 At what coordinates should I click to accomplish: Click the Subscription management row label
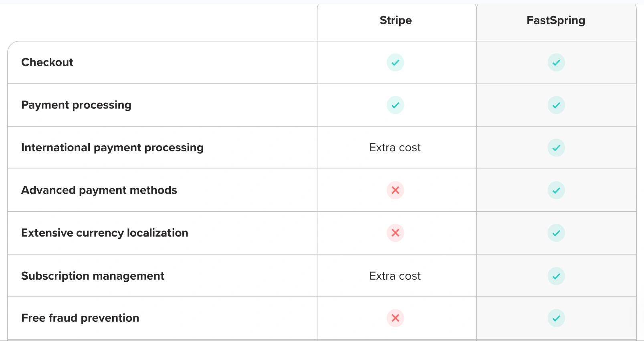point(93,276)
